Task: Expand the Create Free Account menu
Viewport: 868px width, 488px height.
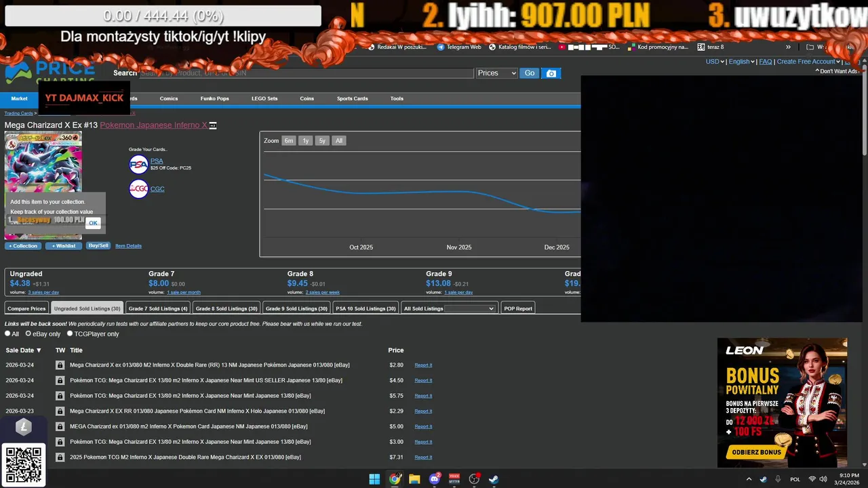Action: [x=808, y=62]
